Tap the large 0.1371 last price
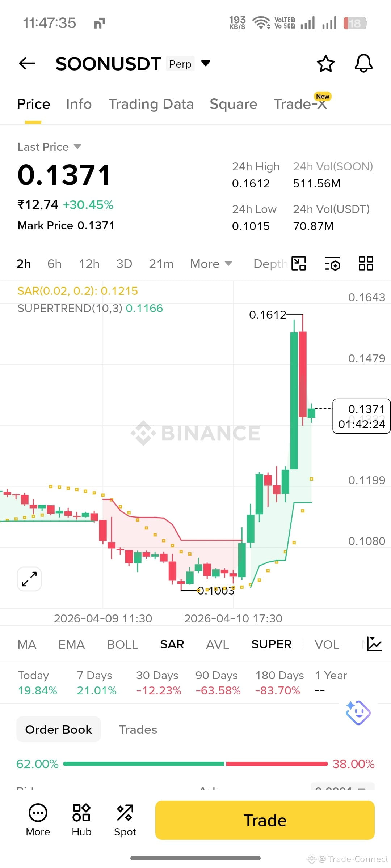Screen dimensions: 391x868 pyautogui.click(x=64, y=175)
